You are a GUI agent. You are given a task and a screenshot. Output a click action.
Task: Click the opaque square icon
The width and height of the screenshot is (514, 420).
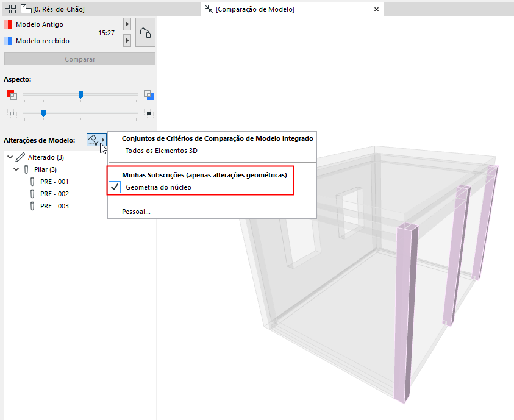149,113
